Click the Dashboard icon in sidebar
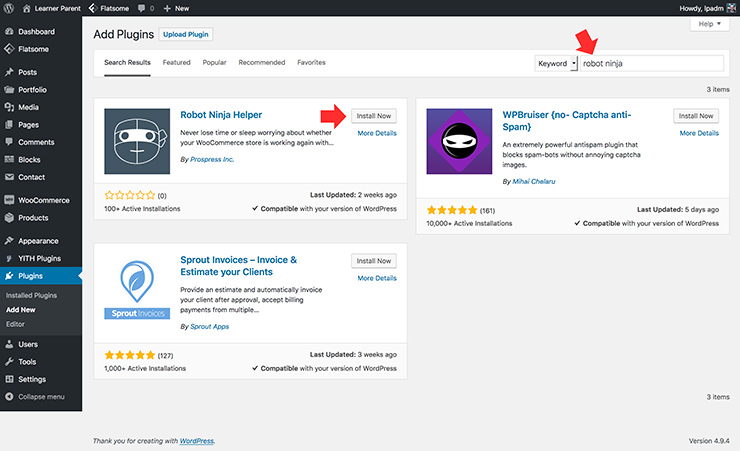This screenshot has width=740, height=451. 9,32
